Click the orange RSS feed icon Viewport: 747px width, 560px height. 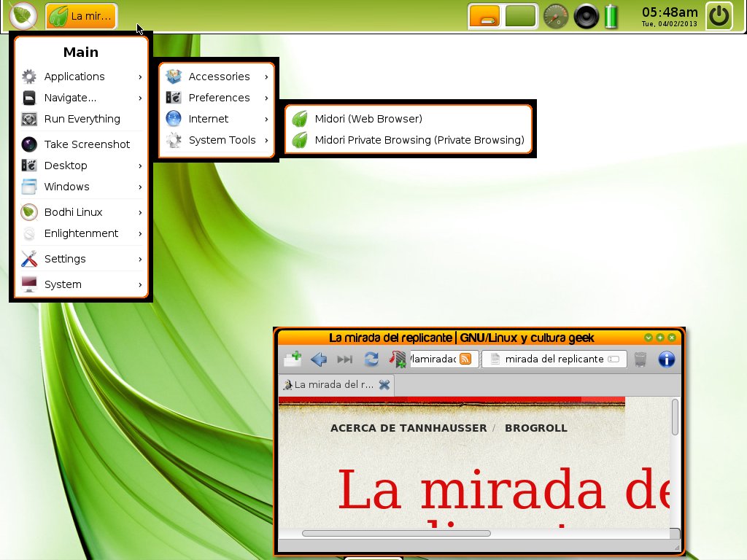point(465,359)
